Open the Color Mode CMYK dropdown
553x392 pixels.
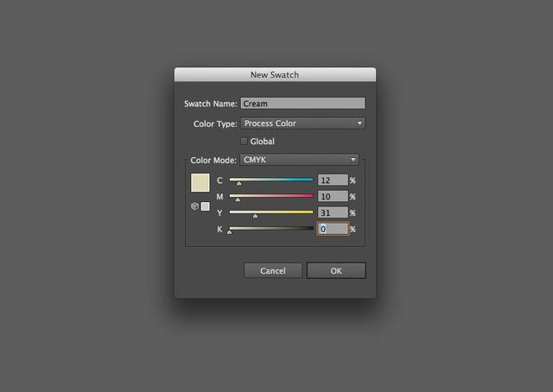pyautogui.click(x=299, y=160)
